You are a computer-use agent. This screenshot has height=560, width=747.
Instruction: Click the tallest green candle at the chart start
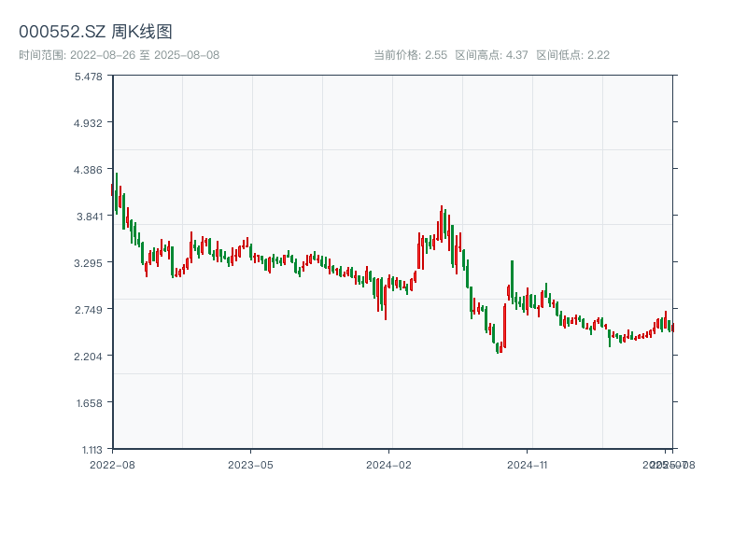tap(116, 191)
